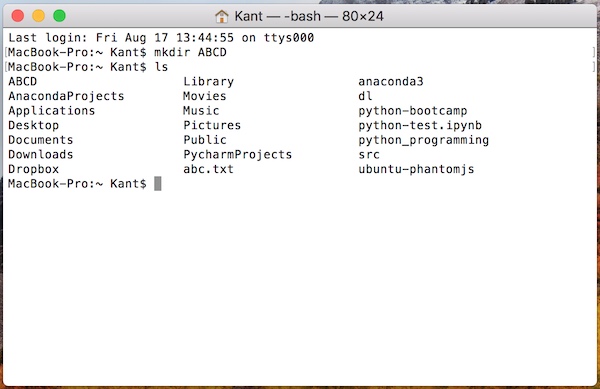The height and width of the screenshot is (389, 600).
Task: Click the AnacondaProjects entry in ls output
Action: point(66,96)
